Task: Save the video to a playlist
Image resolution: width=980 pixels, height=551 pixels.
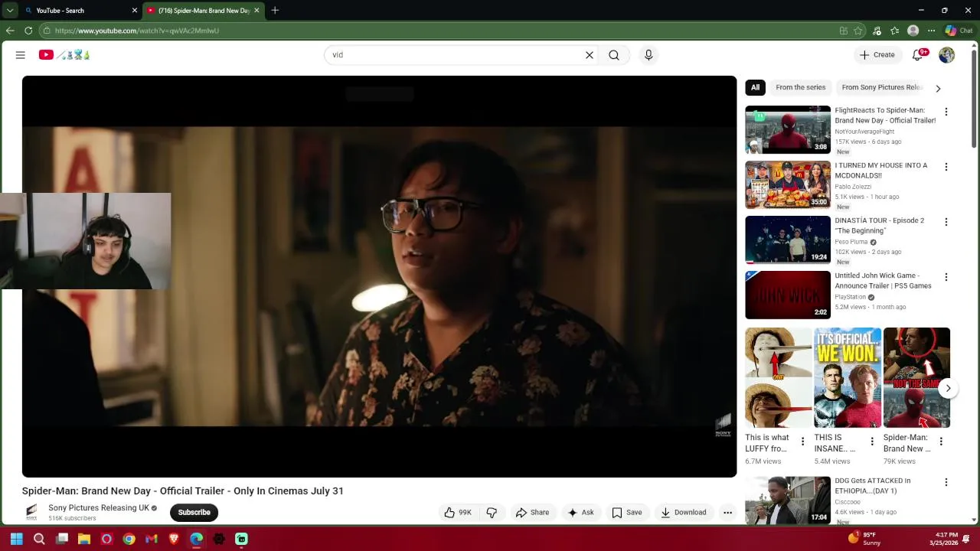Action: pos(627,513)
